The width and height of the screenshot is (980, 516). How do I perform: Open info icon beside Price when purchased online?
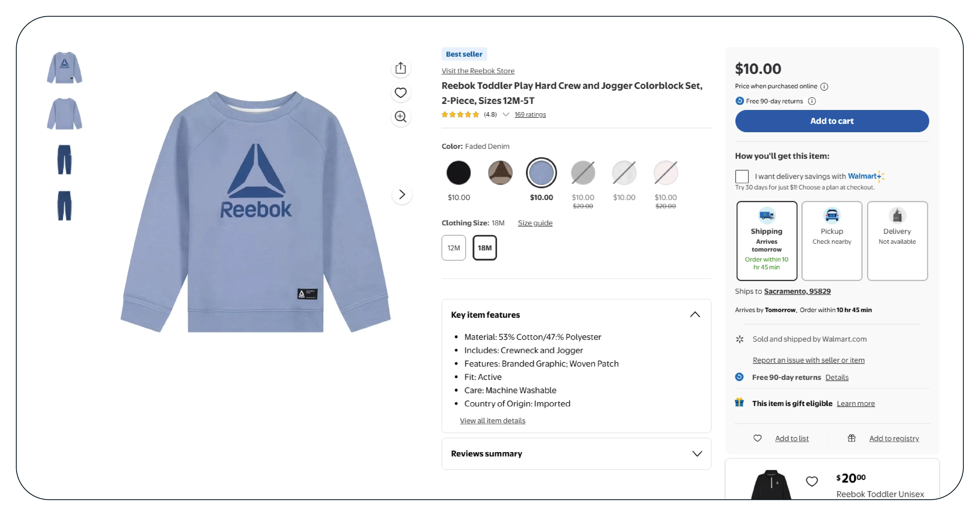pyautogui.click(x=824, y=87)
